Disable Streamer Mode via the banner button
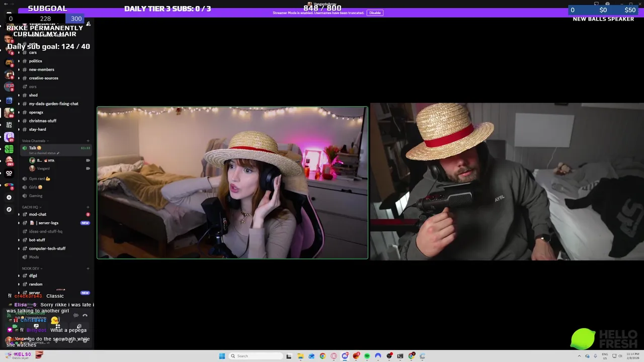644x362 pixels. [x=375, y=13]
